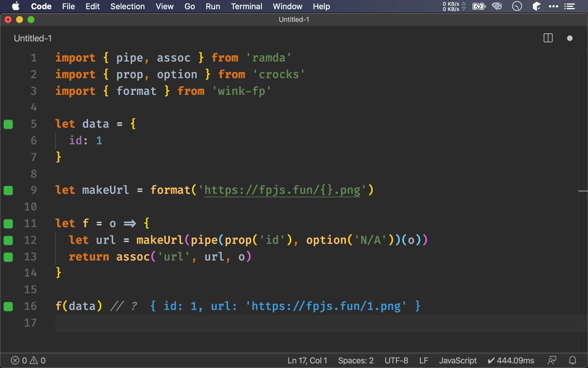
Task: Open the Go menu
Action: [x=189, y=6]
